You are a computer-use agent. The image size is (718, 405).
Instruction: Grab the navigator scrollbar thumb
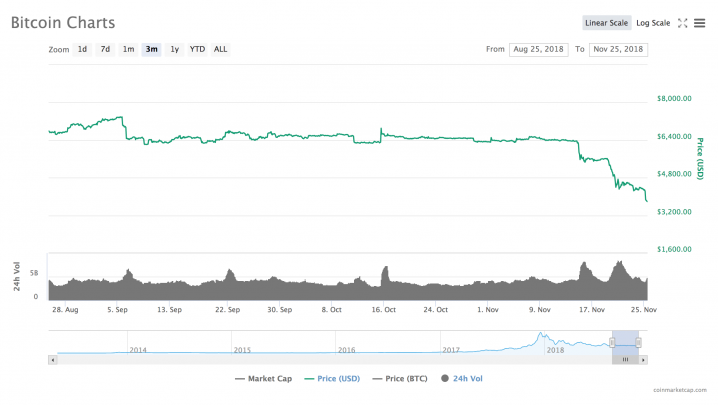pyautogui.click(x=625, y=360)
